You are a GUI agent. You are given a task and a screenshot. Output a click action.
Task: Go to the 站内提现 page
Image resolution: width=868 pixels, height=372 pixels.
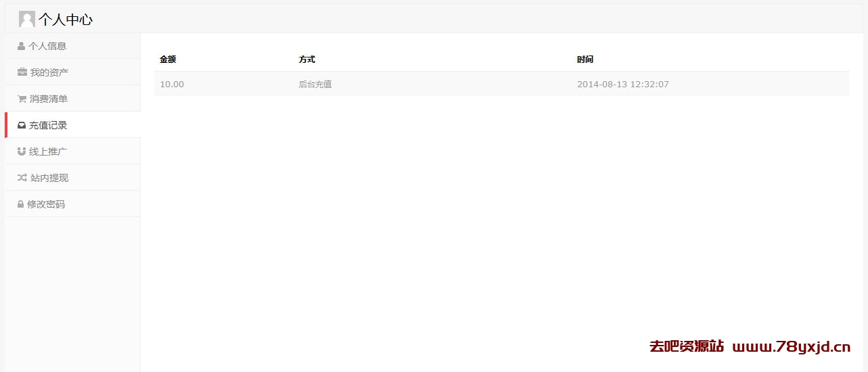tap(72, 178)
